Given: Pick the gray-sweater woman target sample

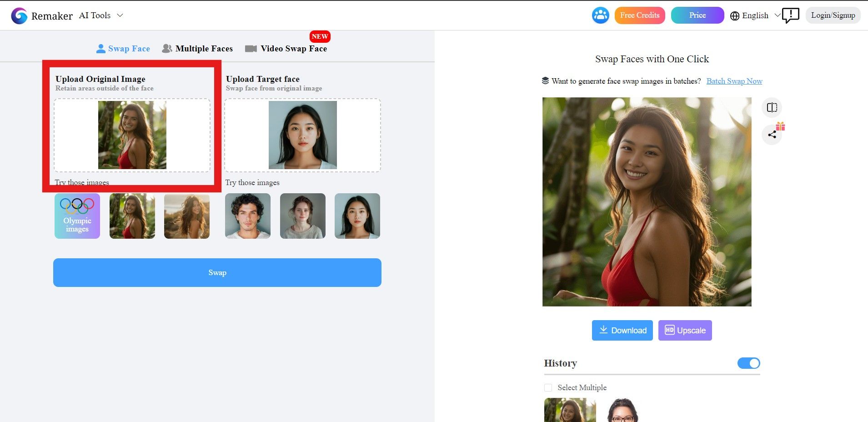Looking at the screenshot, I should point(303,216).
